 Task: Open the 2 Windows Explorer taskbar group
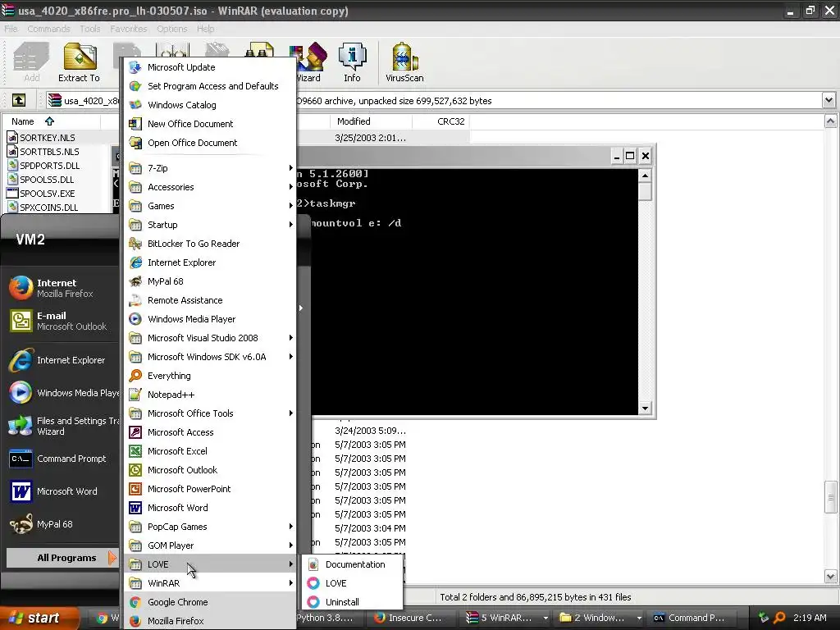[600, 618]
